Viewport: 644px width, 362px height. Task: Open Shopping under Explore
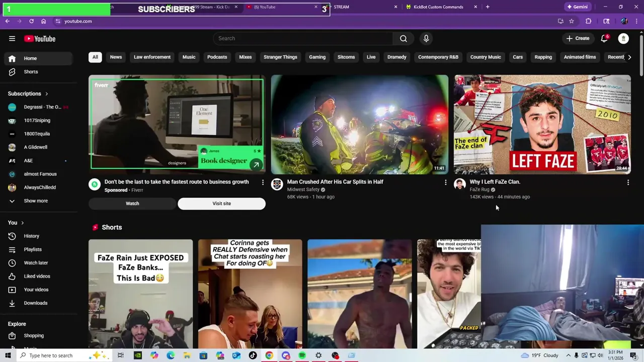[39, 335]
